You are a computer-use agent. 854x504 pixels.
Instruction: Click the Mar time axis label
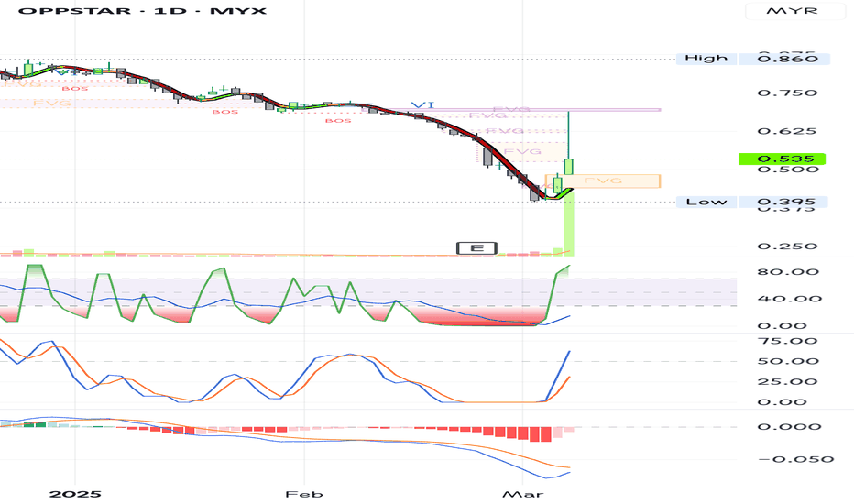(x=523, y=494)
